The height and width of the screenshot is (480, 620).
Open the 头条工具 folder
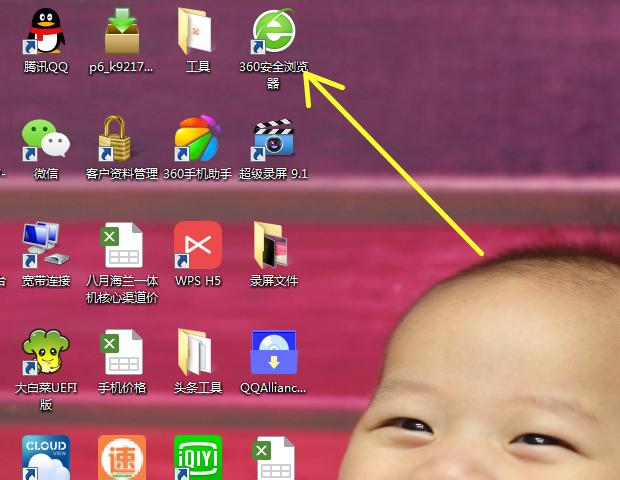point(197,352)
